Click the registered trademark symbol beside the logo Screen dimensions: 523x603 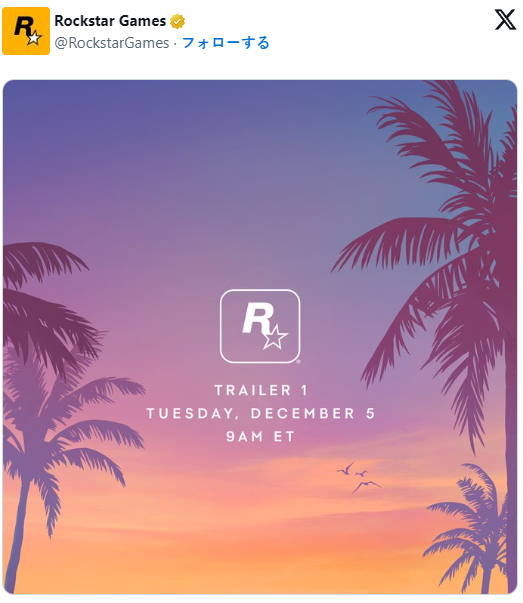click(299, 361)
